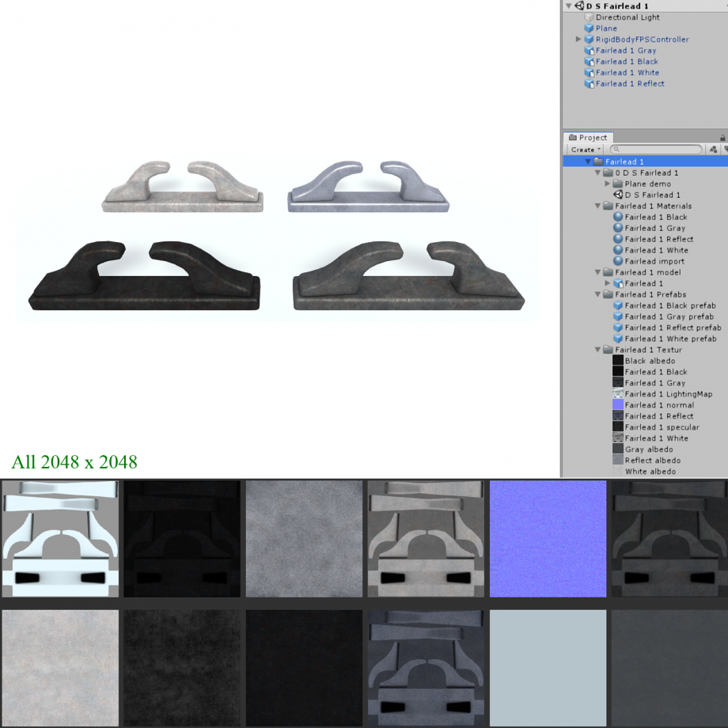The height and width of the screenshot is (728, 728).
Task: Click the D S Fairlead 1 Unity scene asset icon
Action: tap(618, 195)
